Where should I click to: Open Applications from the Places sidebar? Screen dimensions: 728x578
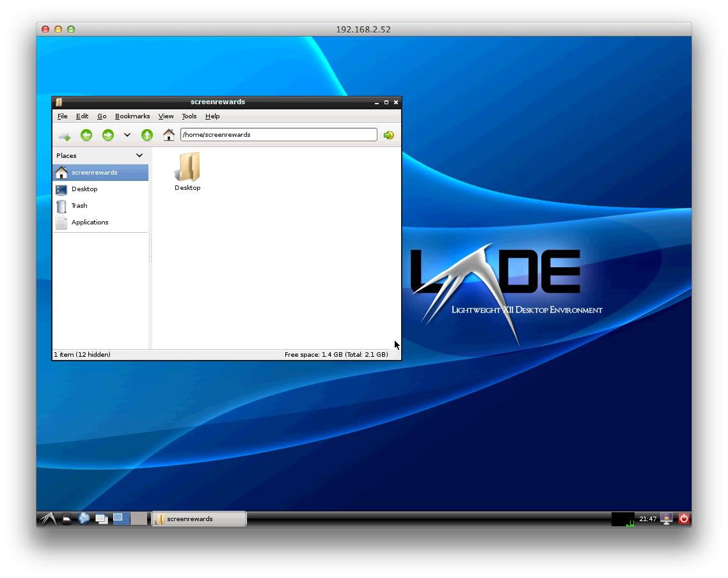pos(90,222)
